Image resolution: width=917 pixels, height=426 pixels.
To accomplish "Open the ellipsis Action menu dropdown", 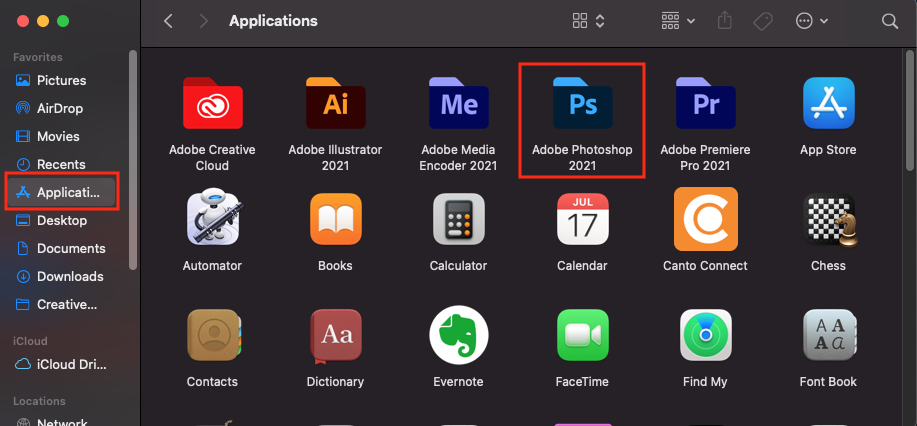I will click(x=812, y=22).
